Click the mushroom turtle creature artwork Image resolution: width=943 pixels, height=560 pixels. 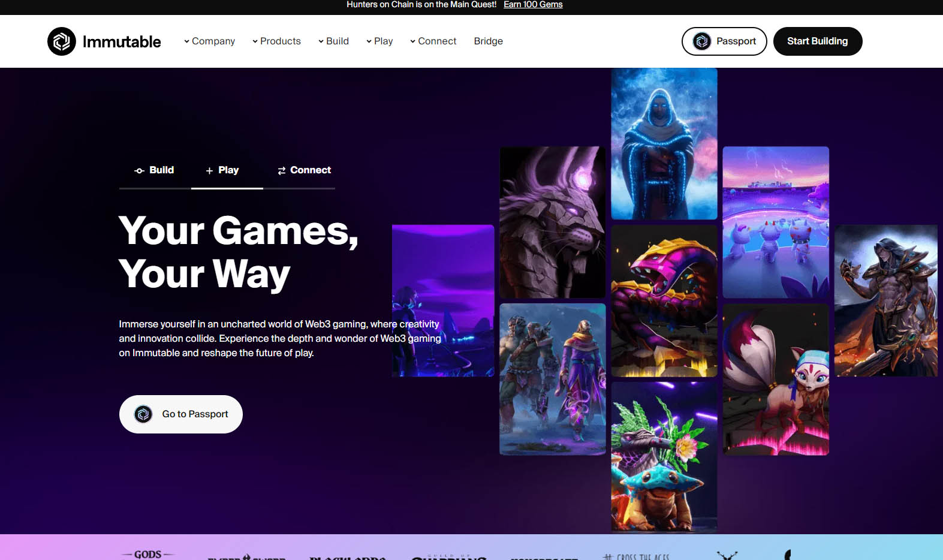click(x=664, y=457)
